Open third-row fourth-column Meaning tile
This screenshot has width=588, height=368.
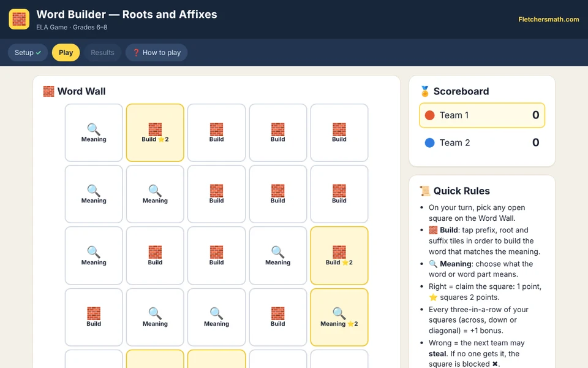coord(278,256)
